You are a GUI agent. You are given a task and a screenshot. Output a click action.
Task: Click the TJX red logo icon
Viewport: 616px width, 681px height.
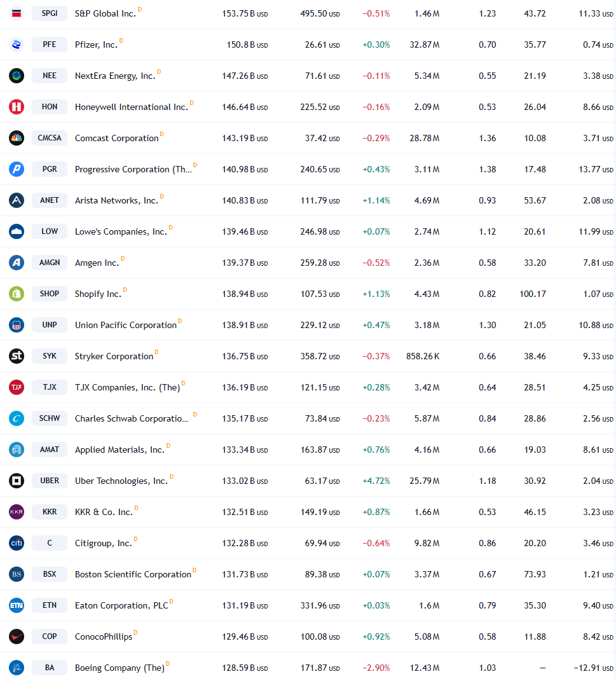click(x=17, y=387)
